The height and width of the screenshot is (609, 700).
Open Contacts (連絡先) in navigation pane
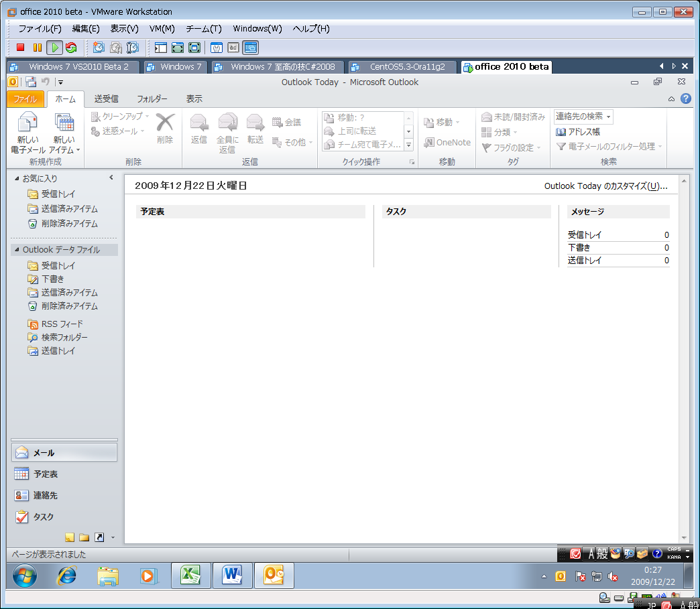tap(46, 495)
